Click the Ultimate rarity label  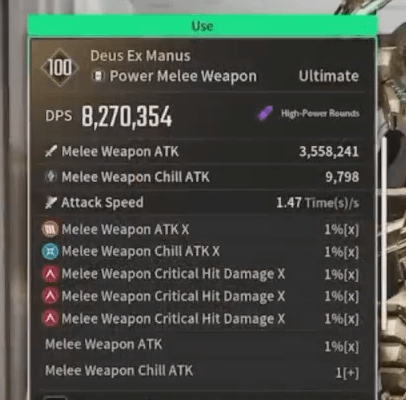pyautogui.click(x=329, y=76)
